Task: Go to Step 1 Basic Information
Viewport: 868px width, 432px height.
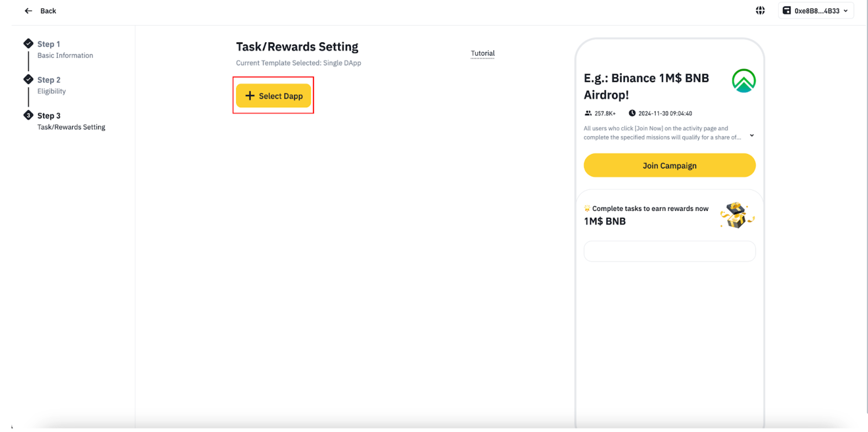Action: click(x=65, y=50)
